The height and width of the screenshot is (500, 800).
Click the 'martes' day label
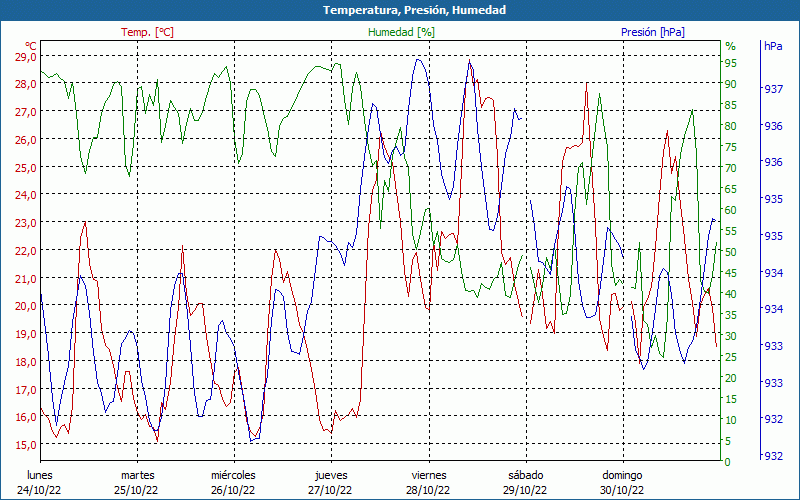137,476
